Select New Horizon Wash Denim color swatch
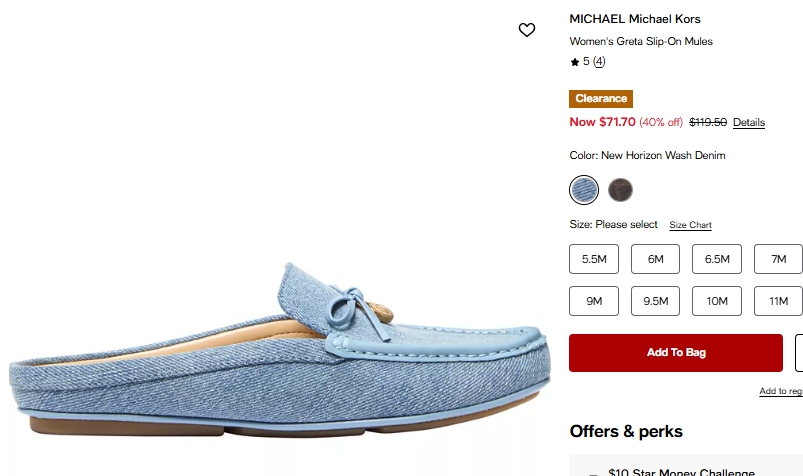Screen dimensions: 803x476 [x=584, y=190]
